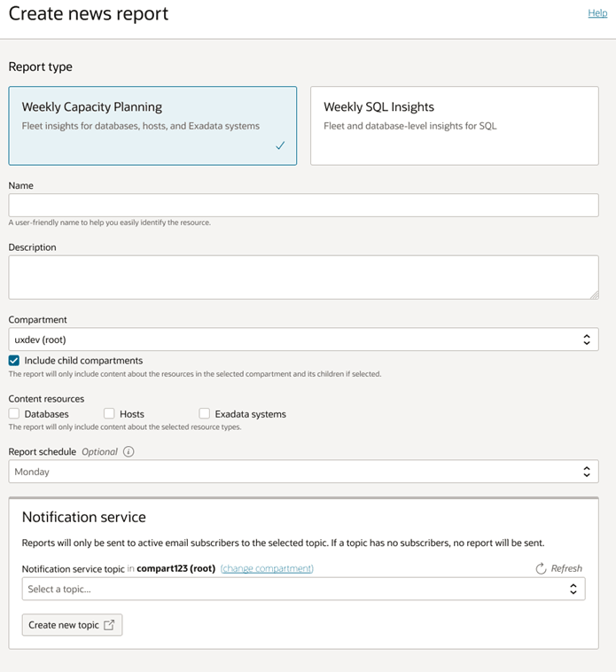Viewport: 616px width, 672px height.
Task: Open the Select a topic dropdown
Action: (x=303, y=589)
